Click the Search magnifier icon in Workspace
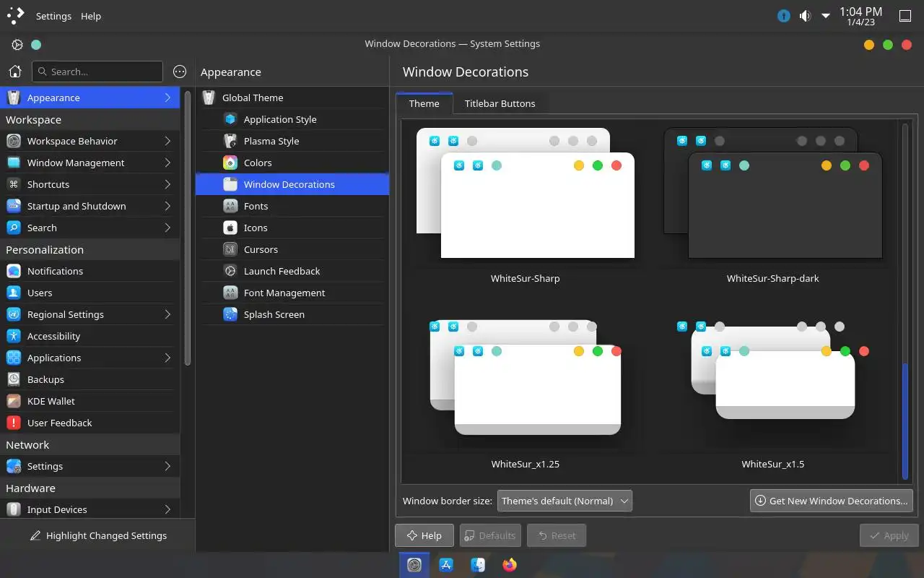This screenshot has width=924, height=578. click(14, 228)
